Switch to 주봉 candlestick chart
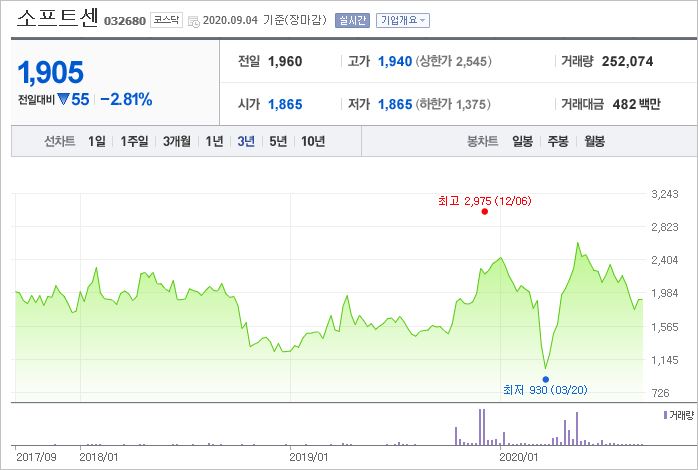Screen dimensions: 698x470 coord(558,142)
